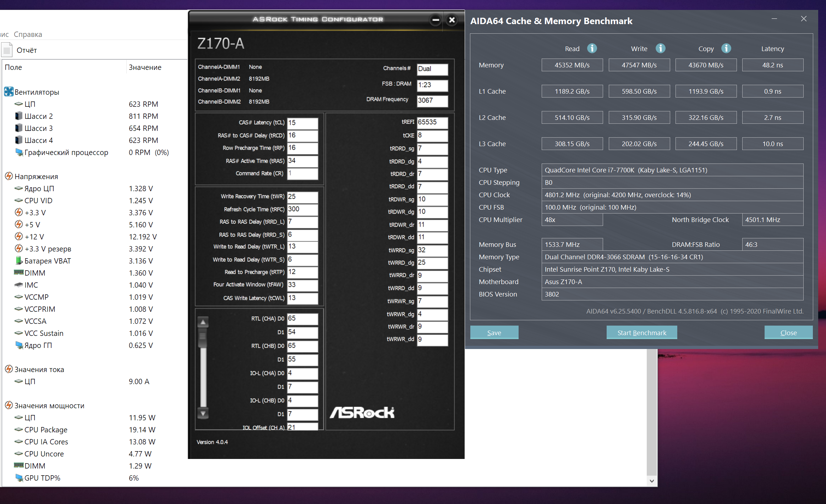This screenshot has height=504, width=826.
Task: Click the Read info icon
Action: point(592,48)
